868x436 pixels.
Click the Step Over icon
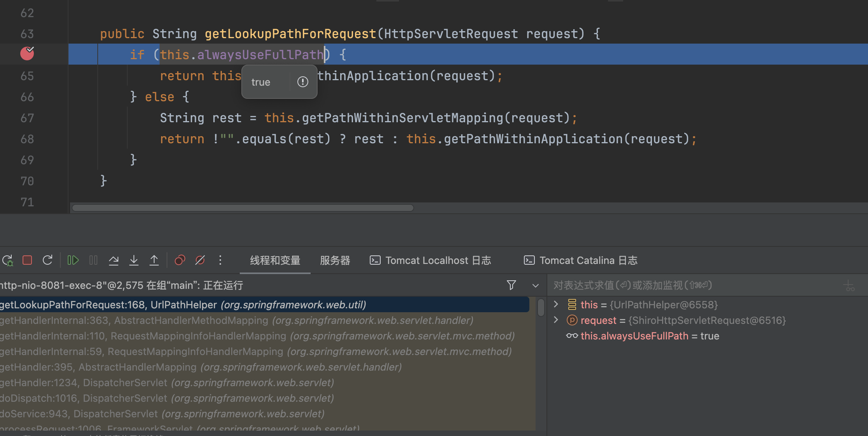114,260
